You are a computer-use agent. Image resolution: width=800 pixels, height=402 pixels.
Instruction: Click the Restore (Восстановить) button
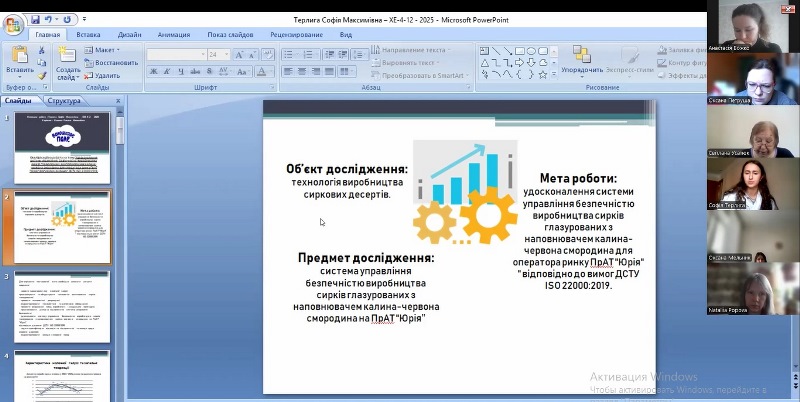tap(111, 62)
